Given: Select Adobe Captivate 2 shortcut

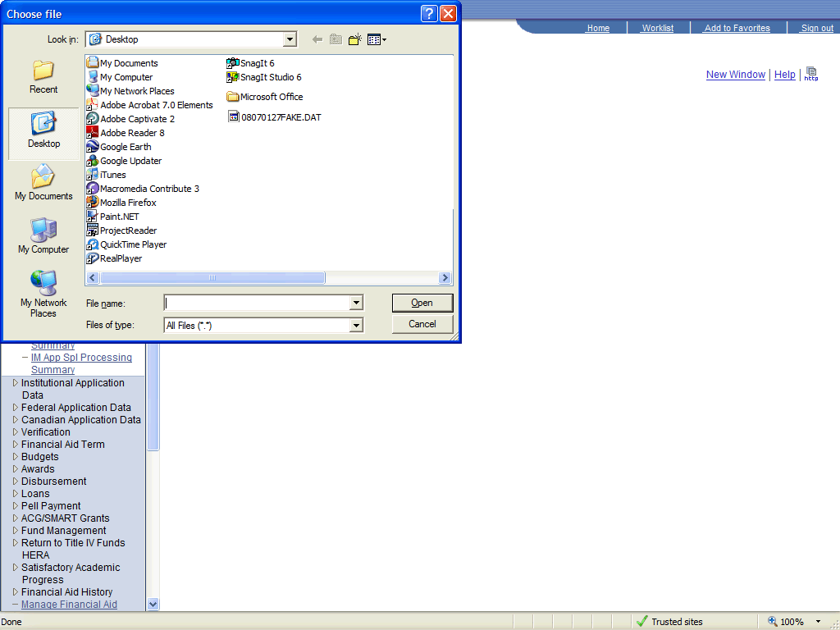Looking at the screenshot, I should coord(130,118).
